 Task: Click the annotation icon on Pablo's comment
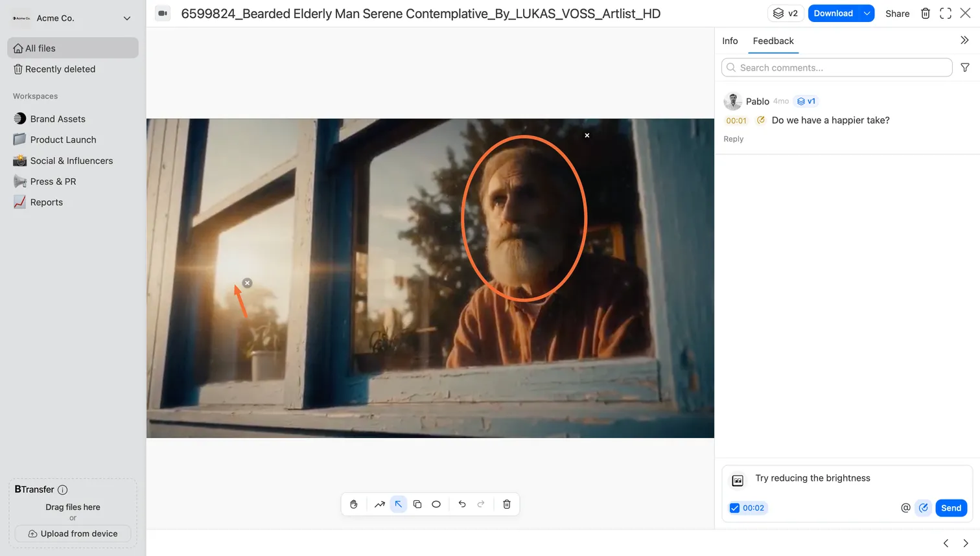761,120
